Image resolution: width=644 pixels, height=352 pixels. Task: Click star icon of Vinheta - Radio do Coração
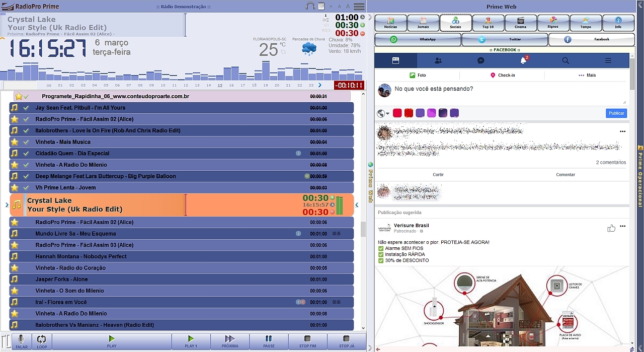[x=15, y=268]
